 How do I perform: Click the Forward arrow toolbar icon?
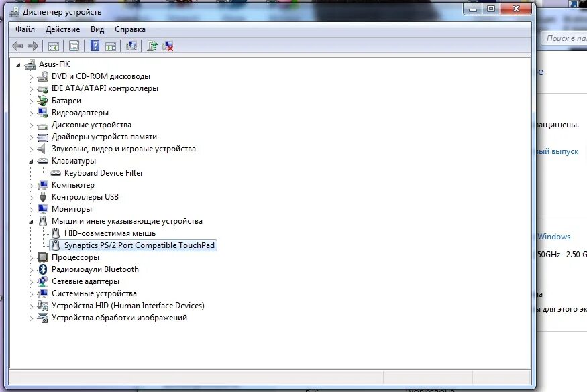click(x=33, y=46)
